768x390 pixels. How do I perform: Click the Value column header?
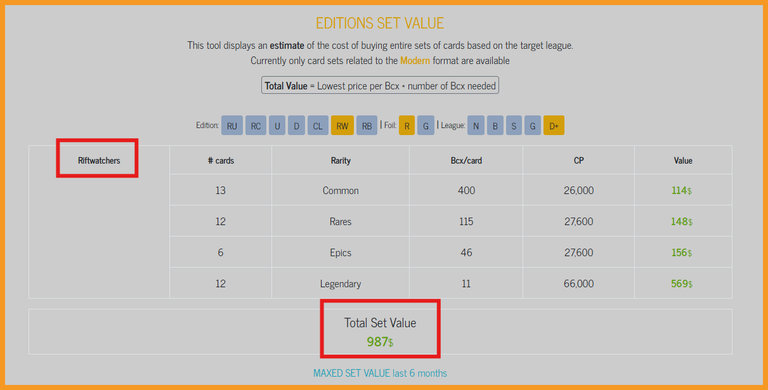(683, 160)
